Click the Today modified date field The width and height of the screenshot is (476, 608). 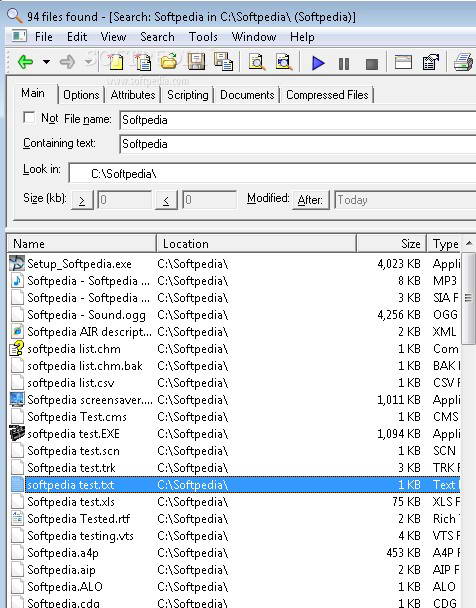coord(405,200)
